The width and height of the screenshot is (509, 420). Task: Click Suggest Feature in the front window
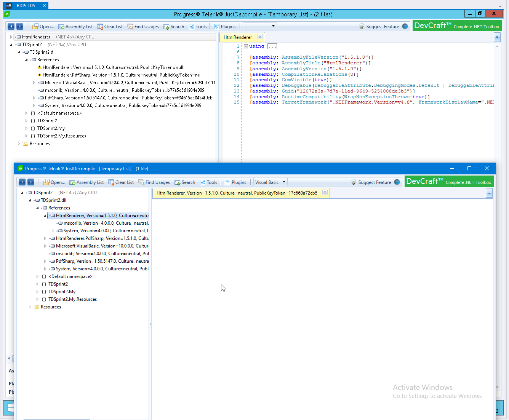(x=371, y=182)
